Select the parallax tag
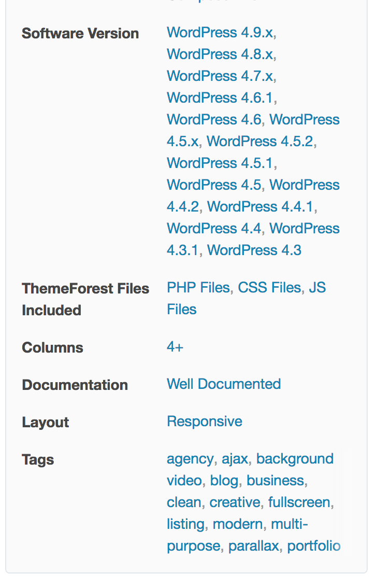Image resolution: width=377 pixels, height=588 pixels. [253, 547]
